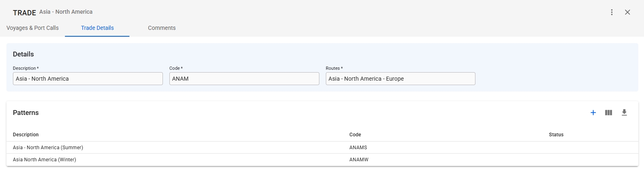Click the Code field containing ANAM
644x173 pixels.
244,79
